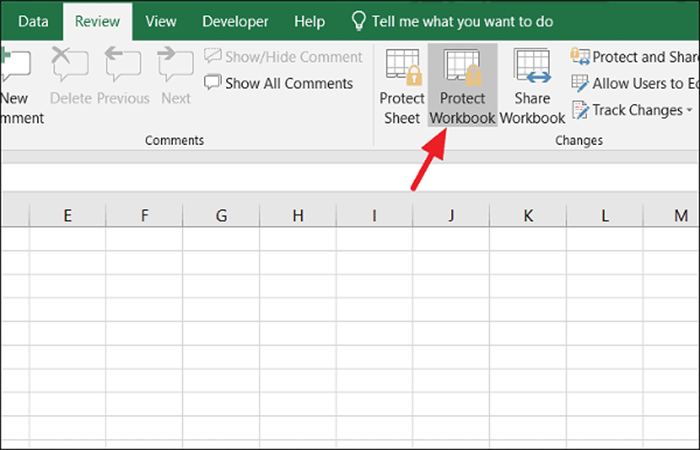
Task: Select column H header
Action: (x=298, y=216)
